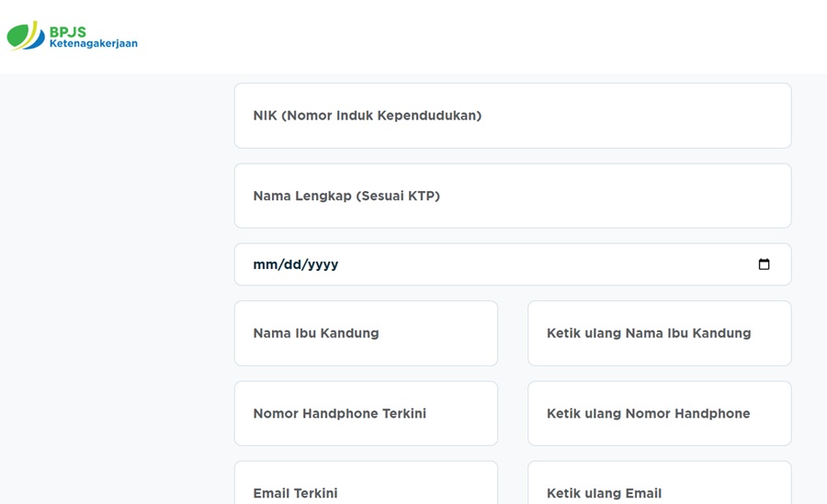
Task: Select the mm/dd/yyyy date input
Action: tap(513, 264)
